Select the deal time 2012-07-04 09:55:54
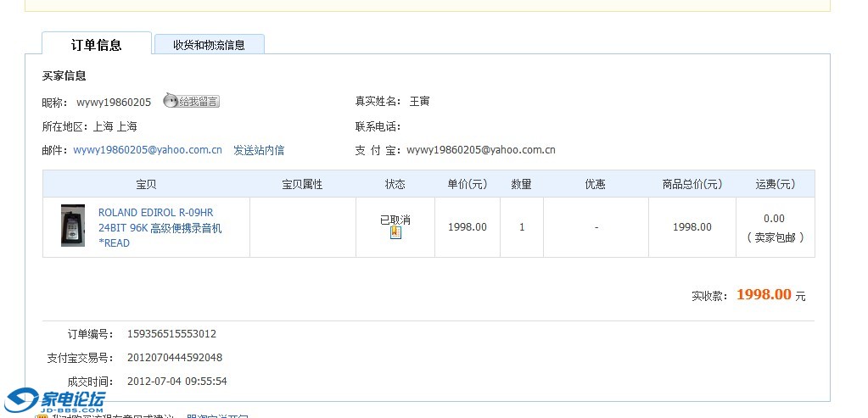 177,382
